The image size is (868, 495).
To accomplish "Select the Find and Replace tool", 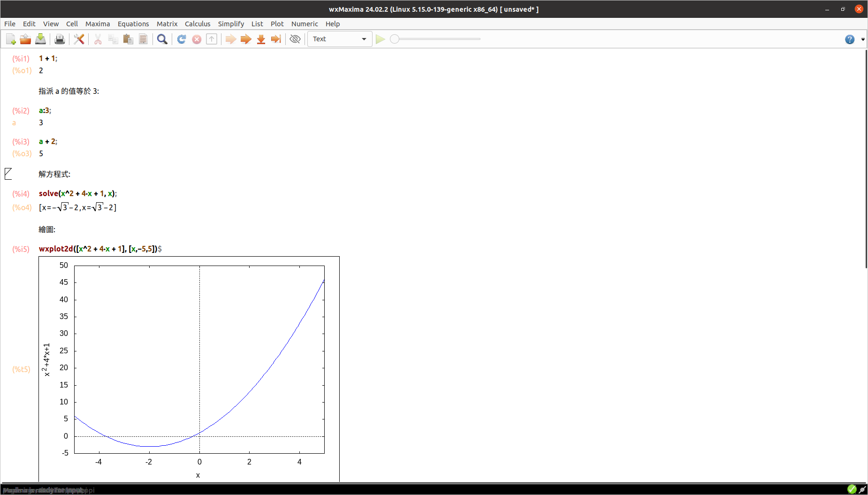I will click(162, 39).
